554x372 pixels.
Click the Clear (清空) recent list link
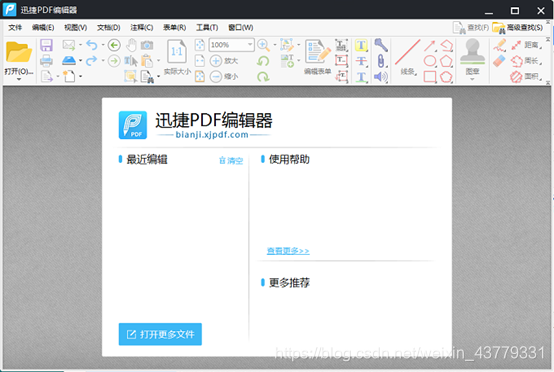[231, 161]
